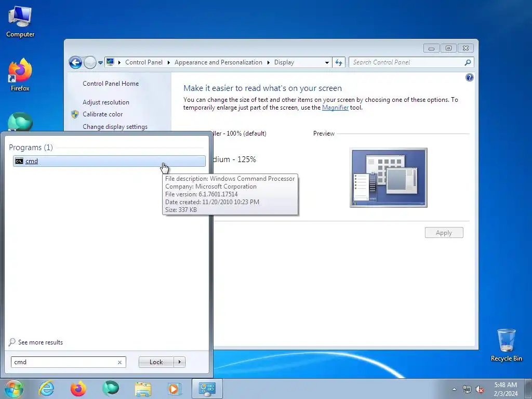The image size is (532, 399).
Task: Select Display breadcrumb item
Action: pyautogui.click(x=284, y=62)
